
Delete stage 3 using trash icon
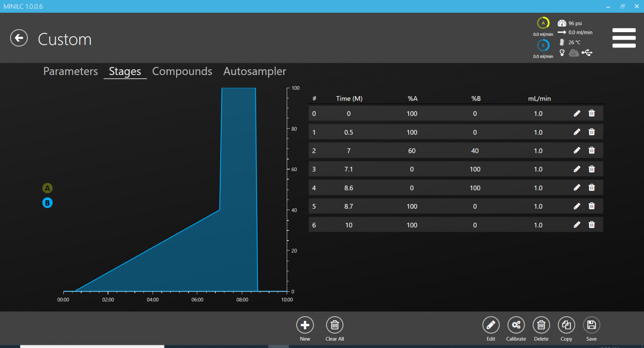click(591, 169)
